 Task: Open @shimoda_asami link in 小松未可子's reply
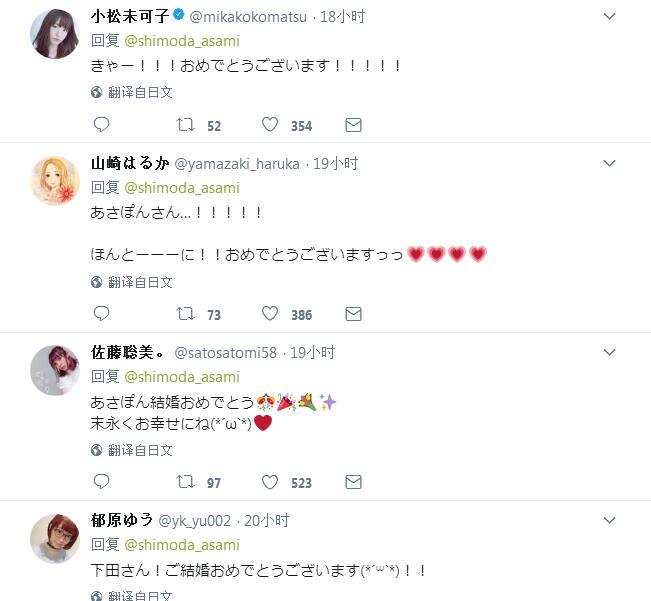[182, 41]
